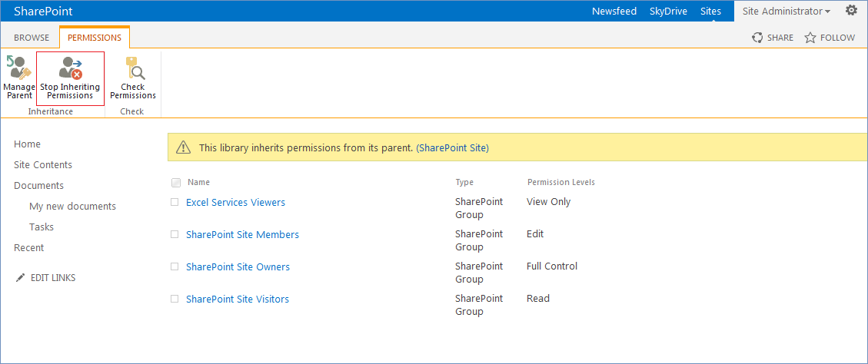
Task: Switch to the Browse tab
Action: pyautogui.click(x=32, y=38)
